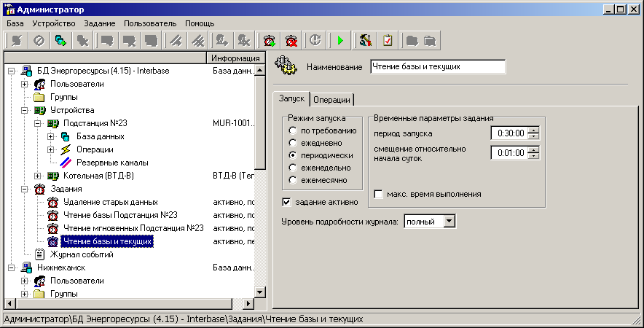644x328 pixels.
Task: Click the greyed double folders toolbar icon
Action: pyautogui.click(x=430, y=41)
